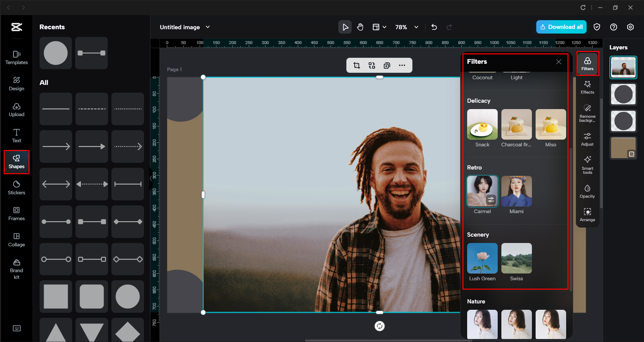The image size is (644, 342).
Task: Switch to the Templates section
Action: point(16,57)
